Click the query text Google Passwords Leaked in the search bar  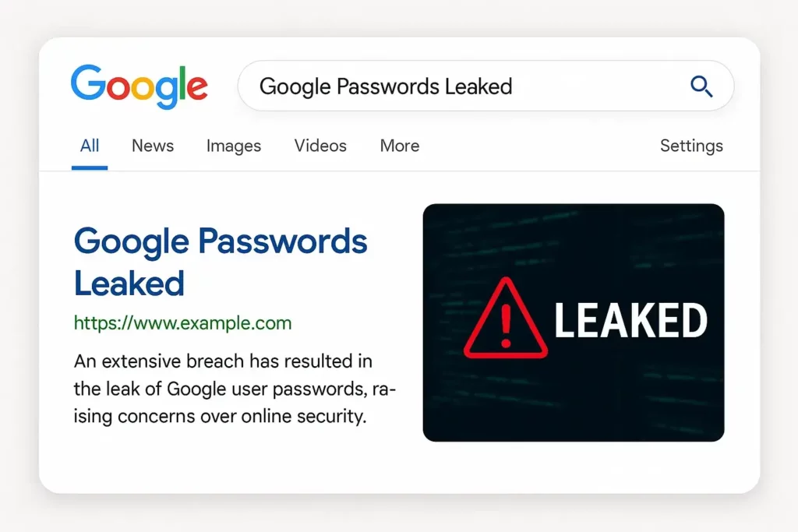point(386,86)
